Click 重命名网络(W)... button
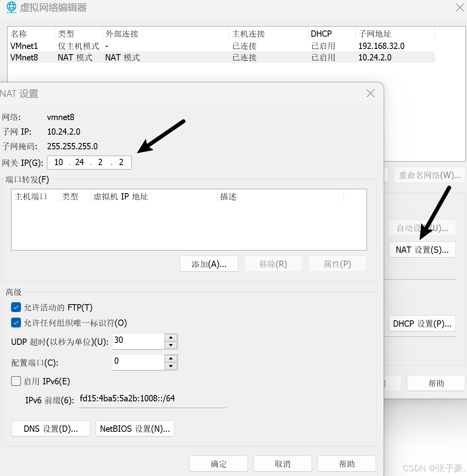This screenshot has height=476, width=467. 430,175
